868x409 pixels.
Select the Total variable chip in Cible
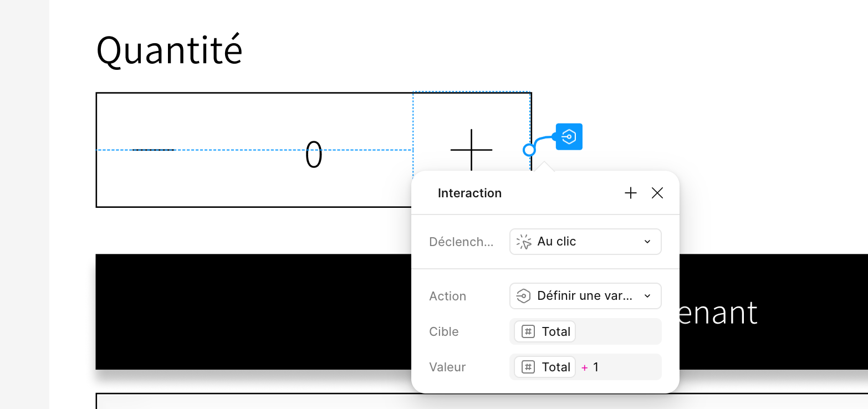tap(544, 331)
